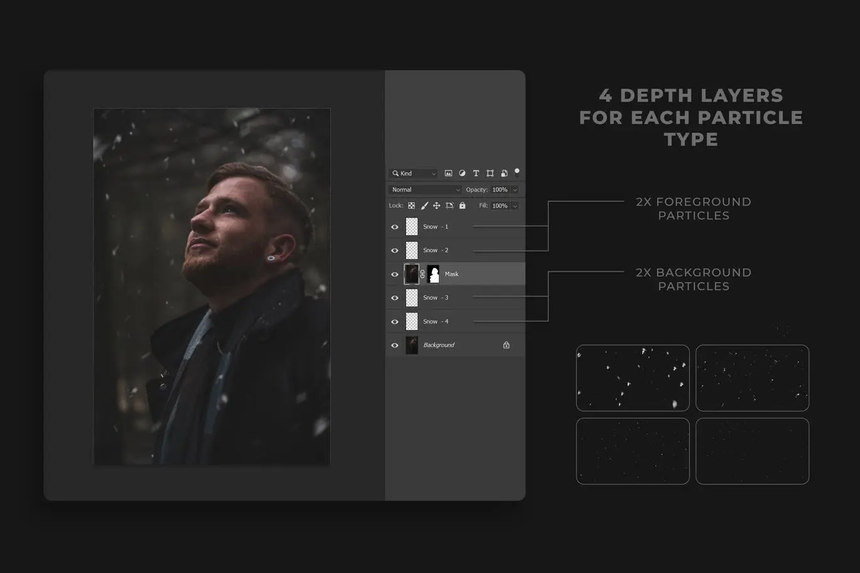Viewport: 860px width, 573px height.
Task: Toggle visibility of the Mask layer
Action: point(395,274)
